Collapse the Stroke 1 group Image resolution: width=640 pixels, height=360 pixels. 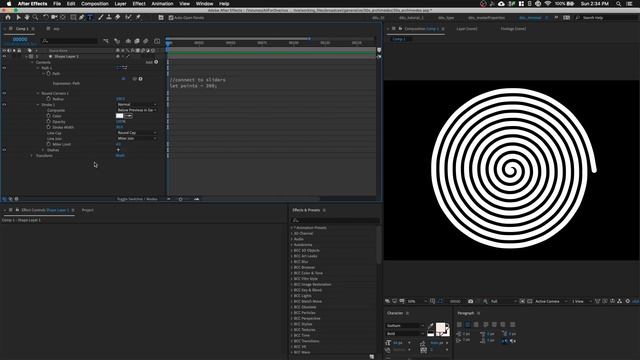38,104
